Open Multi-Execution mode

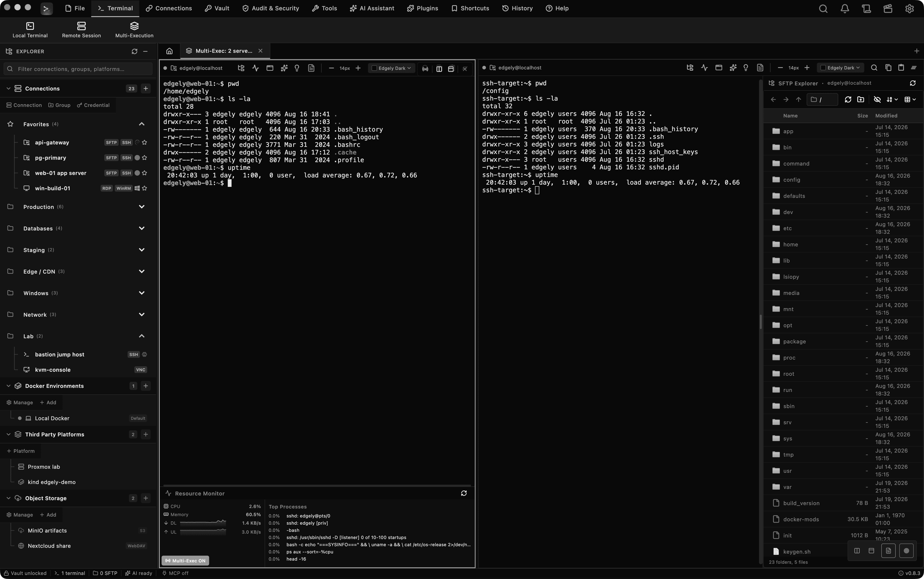click(134, 30)
